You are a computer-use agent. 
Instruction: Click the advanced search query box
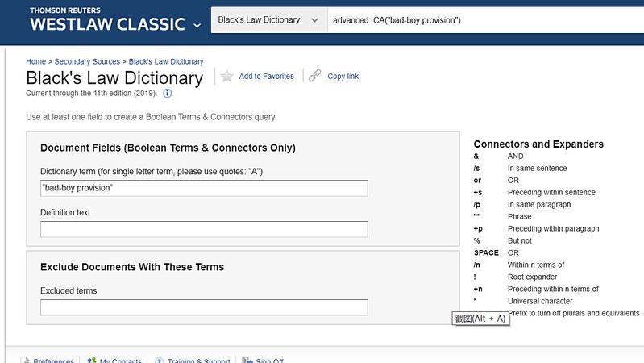(484, 20)
